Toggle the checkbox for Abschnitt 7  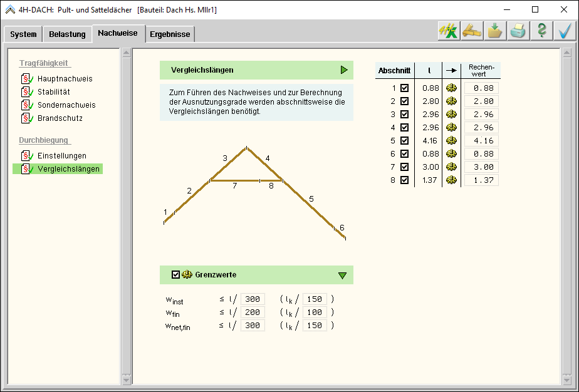point(404,167)
